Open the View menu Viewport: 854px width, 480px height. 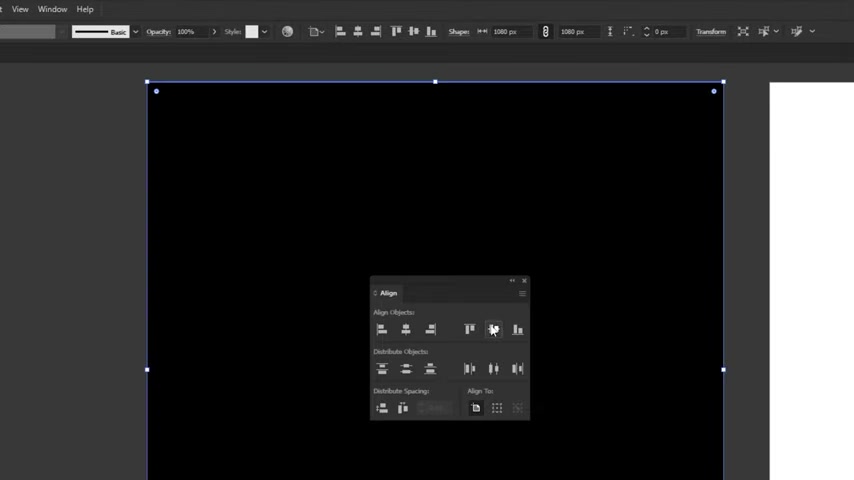point(20,9)
